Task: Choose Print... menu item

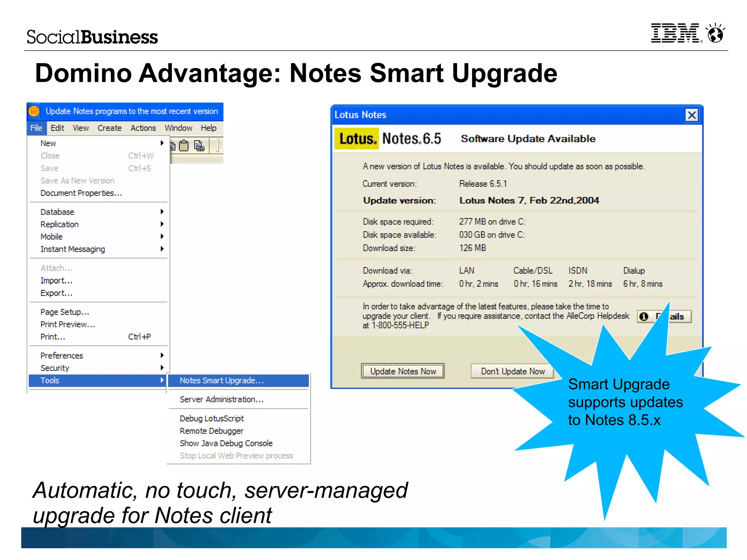Action: click(x=98, y=337)
